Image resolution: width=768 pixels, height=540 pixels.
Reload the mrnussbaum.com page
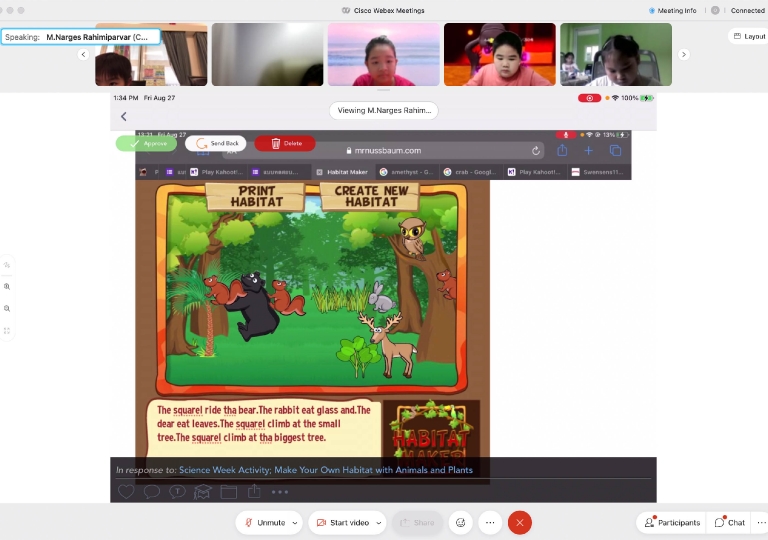(x=536, y=151)
